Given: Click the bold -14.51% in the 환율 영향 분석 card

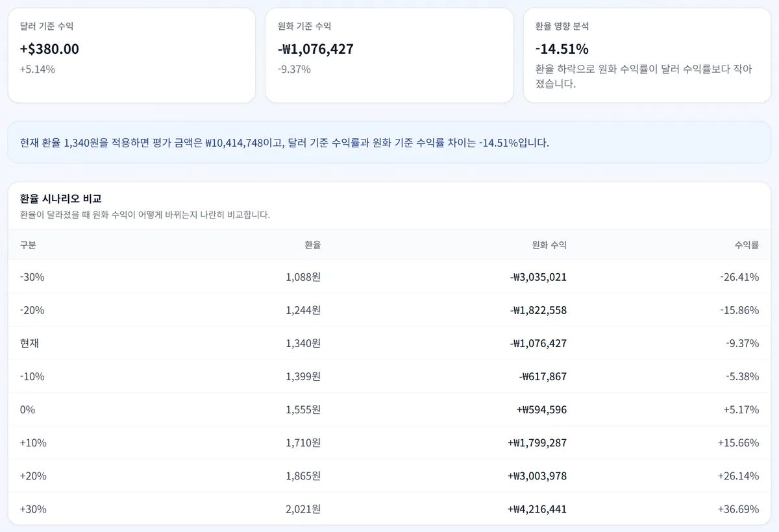Looking at the screenshot, I should pos(562,49).
